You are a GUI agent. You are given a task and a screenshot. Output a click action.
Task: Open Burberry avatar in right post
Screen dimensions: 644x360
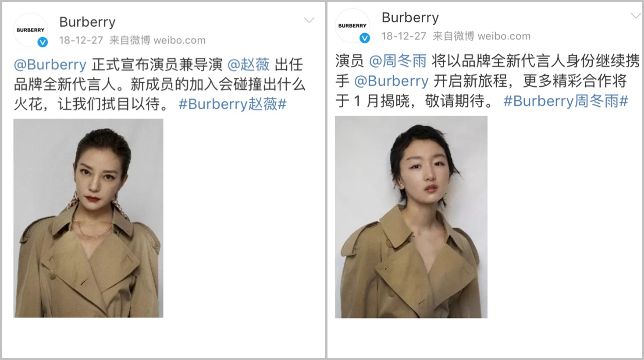pyautogui.click(x=352, y=25)
